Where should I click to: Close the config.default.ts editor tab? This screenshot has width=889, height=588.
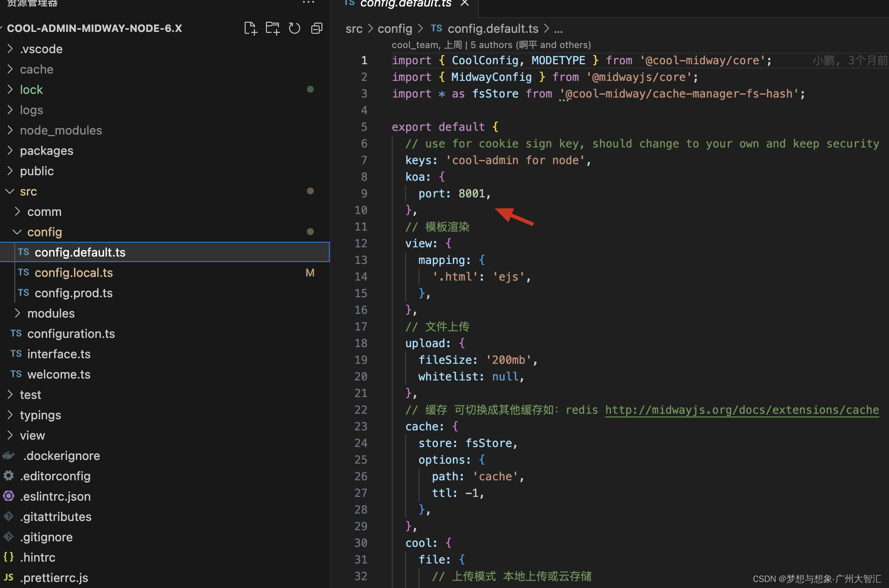coord(464,3)
